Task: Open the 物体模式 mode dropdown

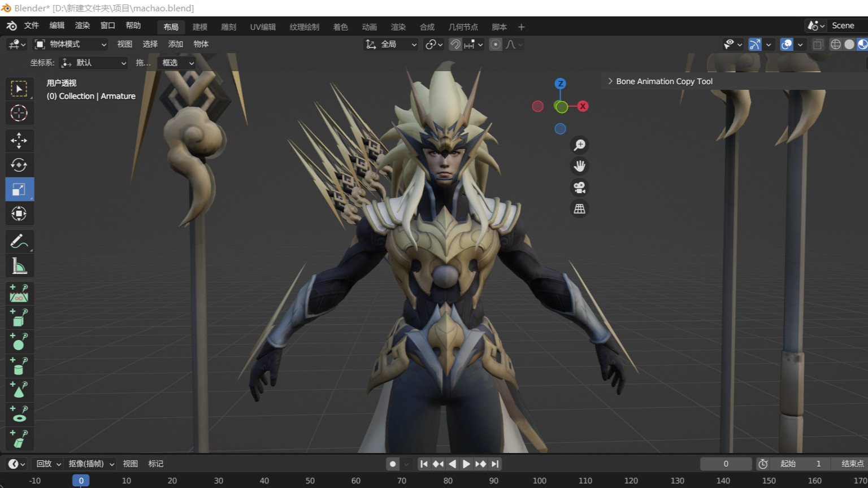Action: click(70, 44)
